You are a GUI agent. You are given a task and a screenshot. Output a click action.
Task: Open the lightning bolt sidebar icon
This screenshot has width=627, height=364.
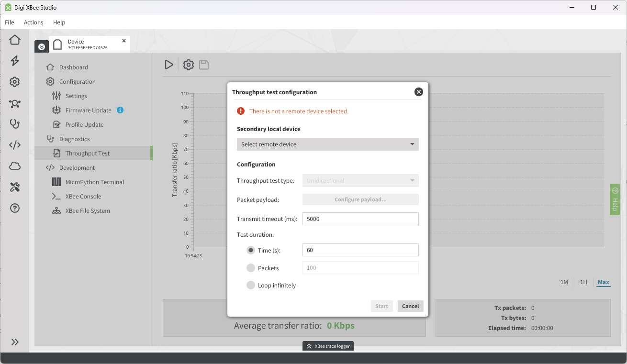pos(15,61)
